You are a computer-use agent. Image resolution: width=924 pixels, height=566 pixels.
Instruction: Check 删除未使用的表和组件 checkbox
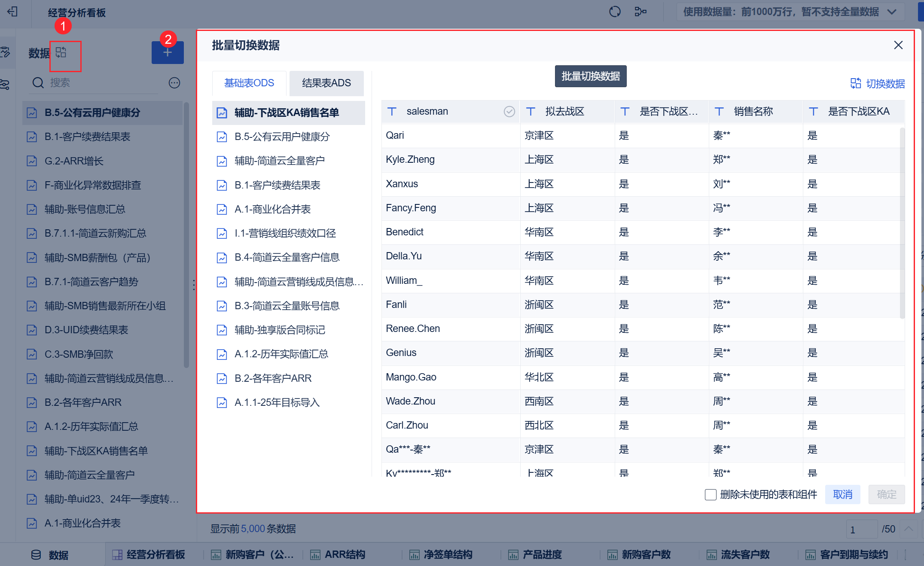pyautogui.click(x=711, y=495)
